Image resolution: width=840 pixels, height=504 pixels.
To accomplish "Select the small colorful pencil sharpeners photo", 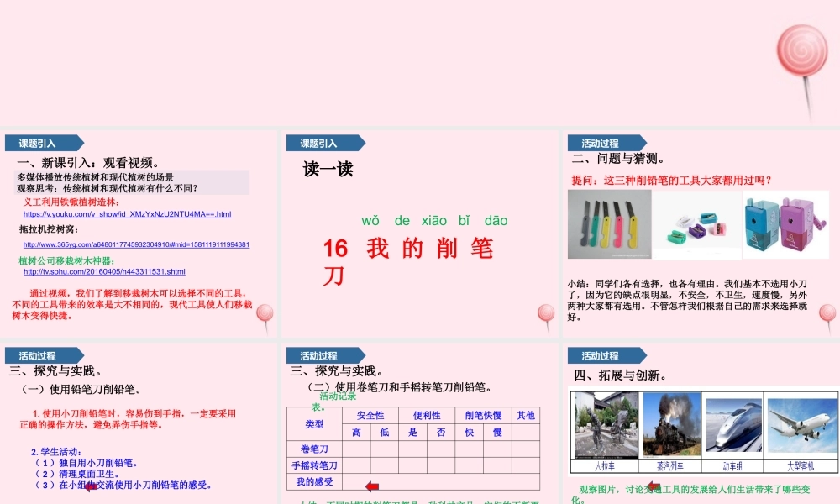I will 697,225.
